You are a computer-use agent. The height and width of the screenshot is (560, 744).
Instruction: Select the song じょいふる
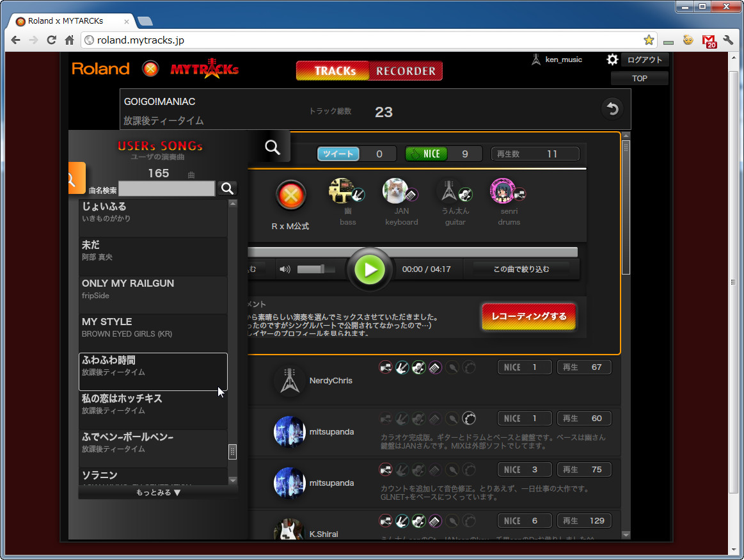pos(154,218)
